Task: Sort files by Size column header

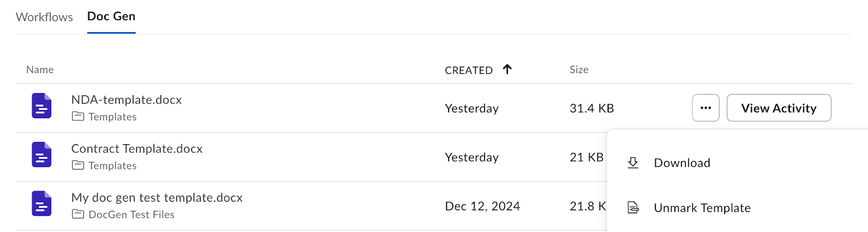Action: 579,69
